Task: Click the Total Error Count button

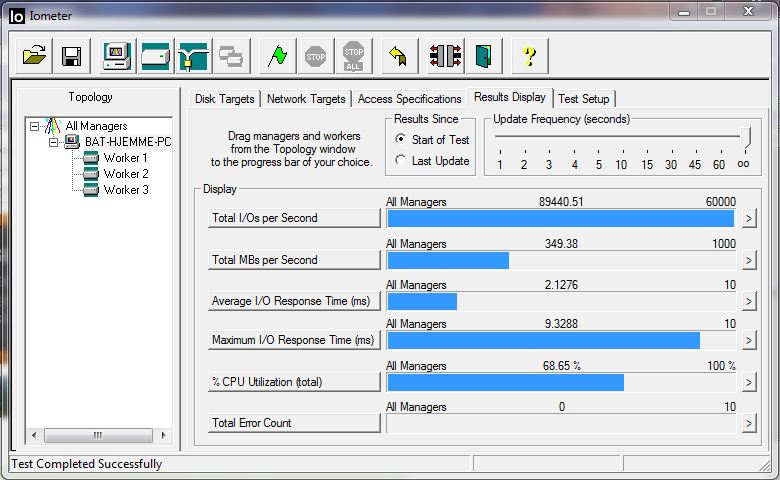Action: [x=294, y=423]
